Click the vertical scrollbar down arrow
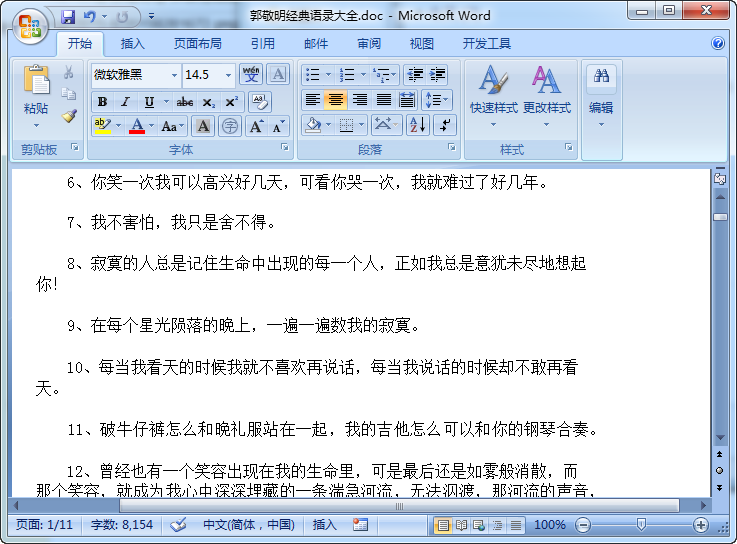The height and width of the screenshot is (544, 737). (720, 438)
